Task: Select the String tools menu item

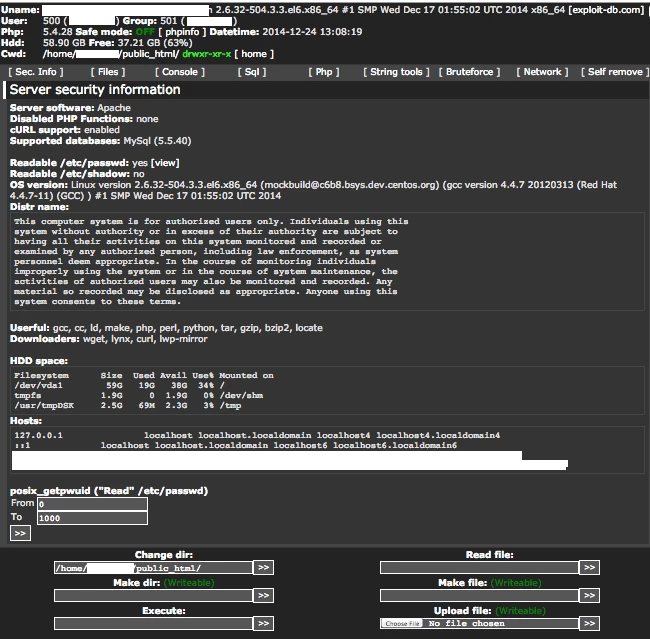Action: [396, 72]
